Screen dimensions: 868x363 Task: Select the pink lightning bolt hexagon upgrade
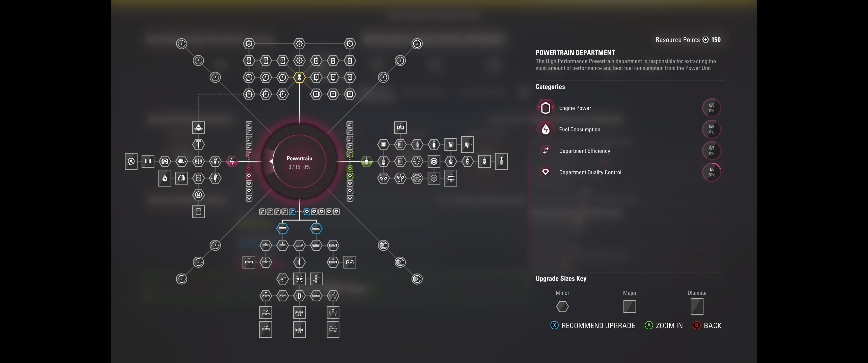coord(232,161)
